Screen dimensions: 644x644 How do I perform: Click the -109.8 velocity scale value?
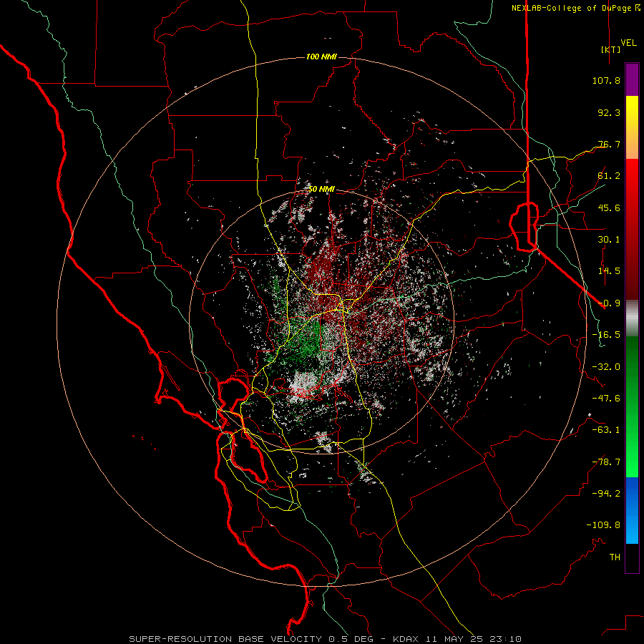[603, 525]
